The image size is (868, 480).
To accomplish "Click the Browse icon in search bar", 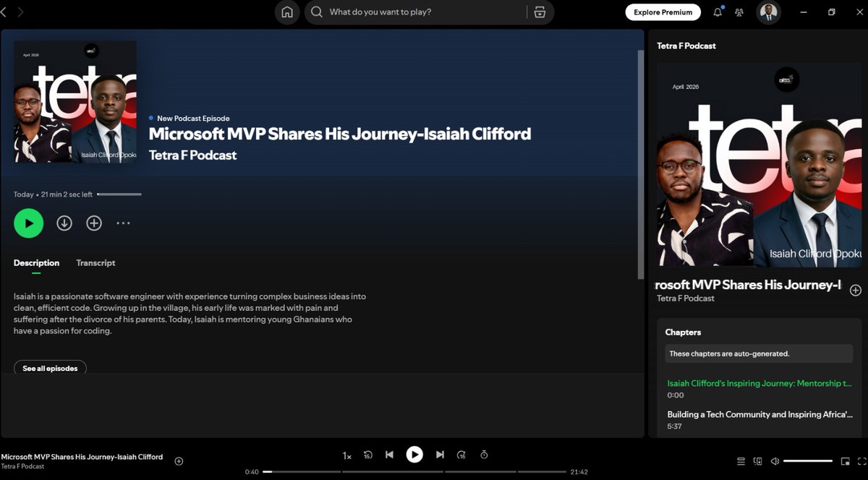I will pos(540,12).
